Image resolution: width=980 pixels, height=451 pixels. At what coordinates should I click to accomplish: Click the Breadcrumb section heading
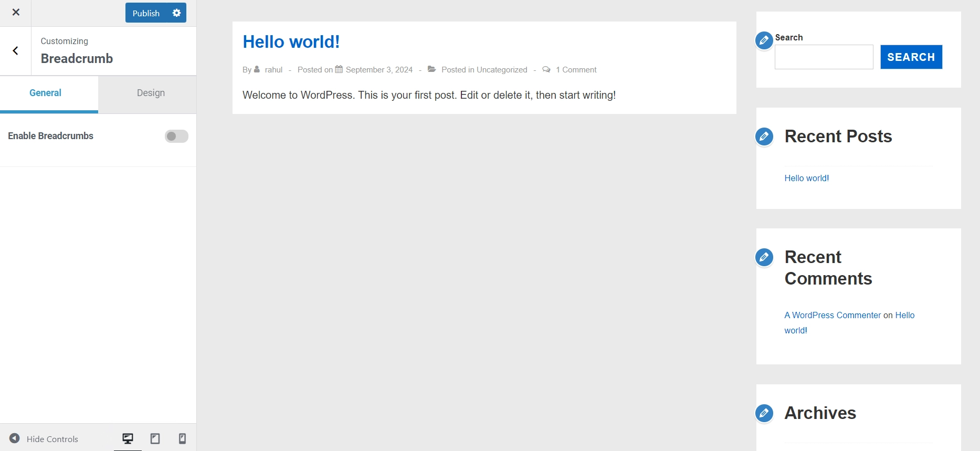(77, 59)
